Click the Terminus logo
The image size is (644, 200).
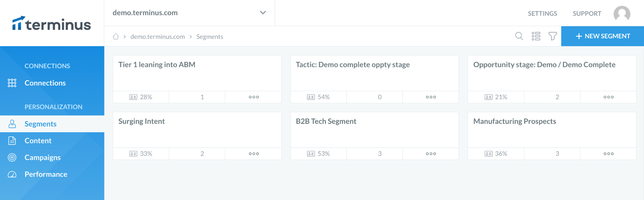pos(52,24)
